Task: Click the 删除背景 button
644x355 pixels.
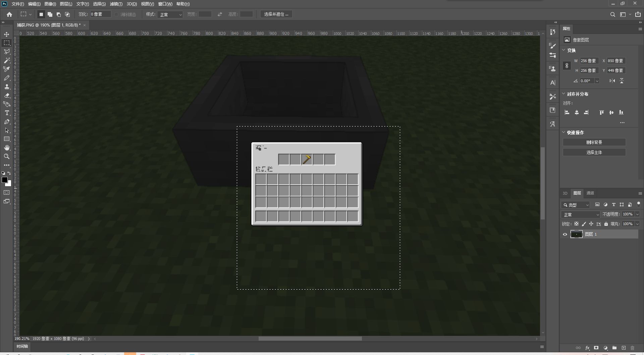Action: pos(594,142)
